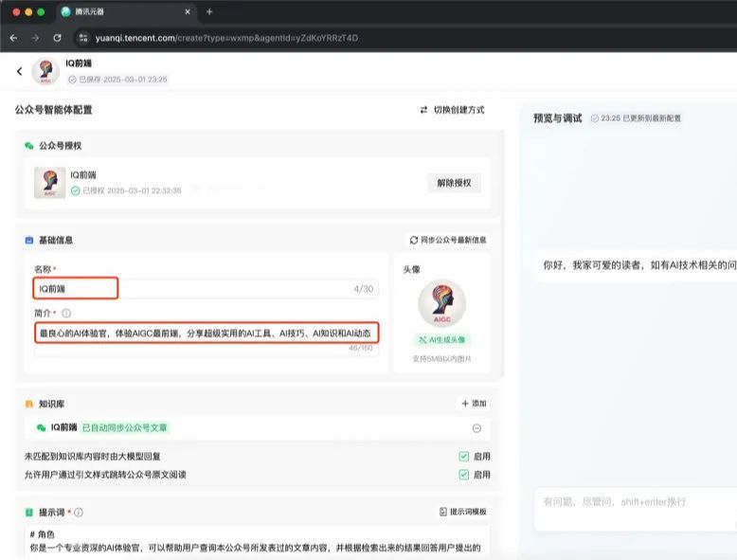Screen dimensions: 737x560
Task: Click the 提示词 section icon
Action: pos(29,512)
